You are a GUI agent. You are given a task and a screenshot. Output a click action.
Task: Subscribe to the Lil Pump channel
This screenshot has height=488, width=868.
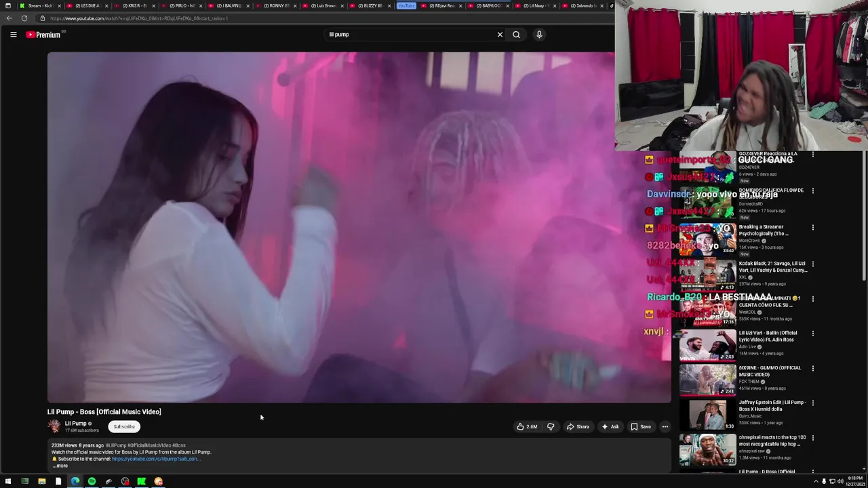coord(124,426)
